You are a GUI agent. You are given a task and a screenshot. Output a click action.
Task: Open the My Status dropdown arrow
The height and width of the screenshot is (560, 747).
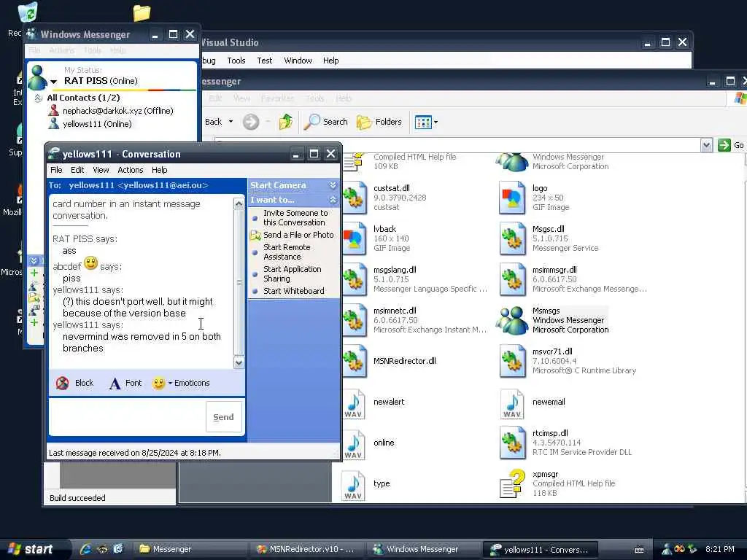click(x=54, y=82)
